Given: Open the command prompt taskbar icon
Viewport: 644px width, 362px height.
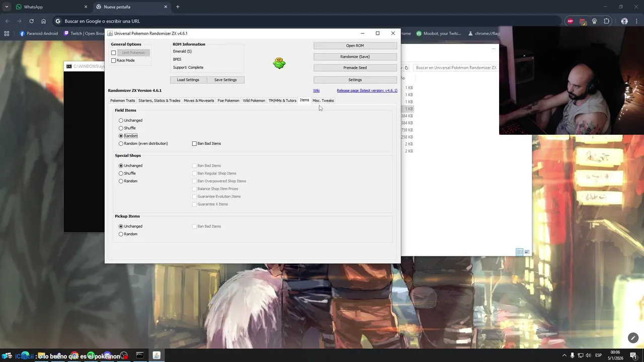Looking at the screenshot, I should pos(140,355).
